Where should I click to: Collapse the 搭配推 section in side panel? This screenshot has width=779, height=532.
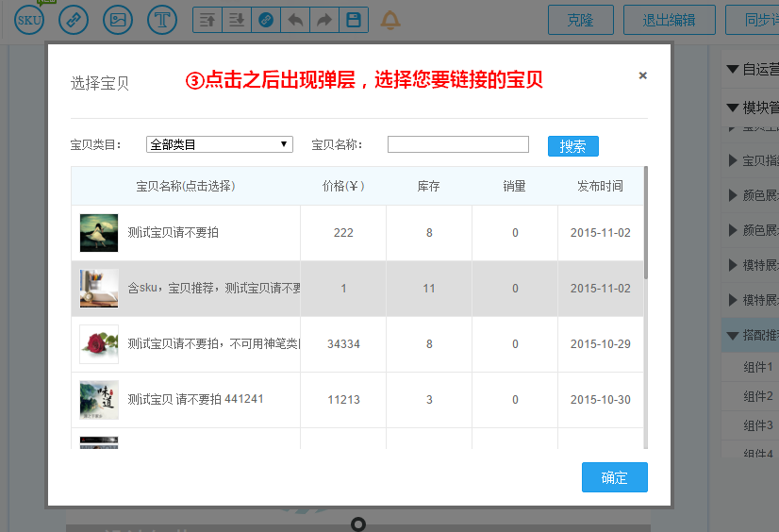click(732, 335)
